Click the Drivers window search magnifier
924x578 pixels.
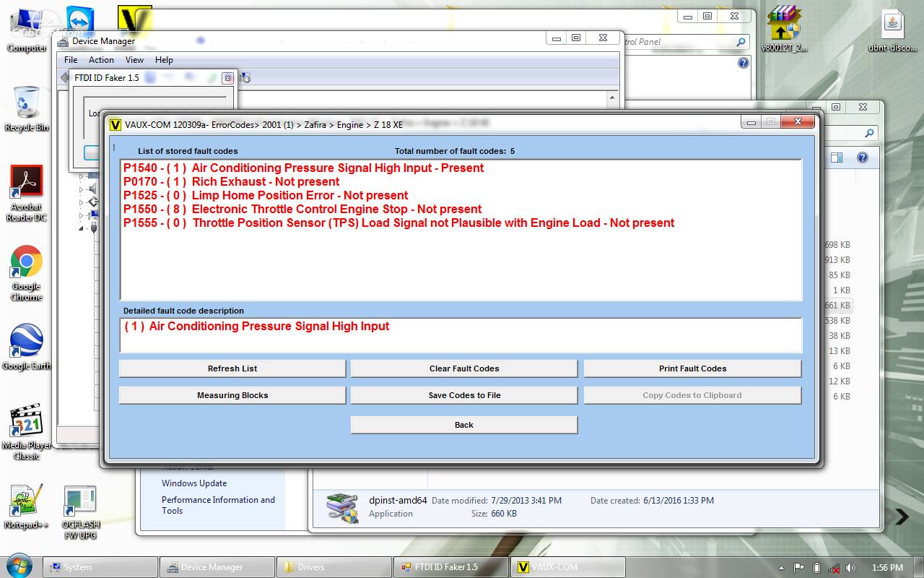click(869, 133)
